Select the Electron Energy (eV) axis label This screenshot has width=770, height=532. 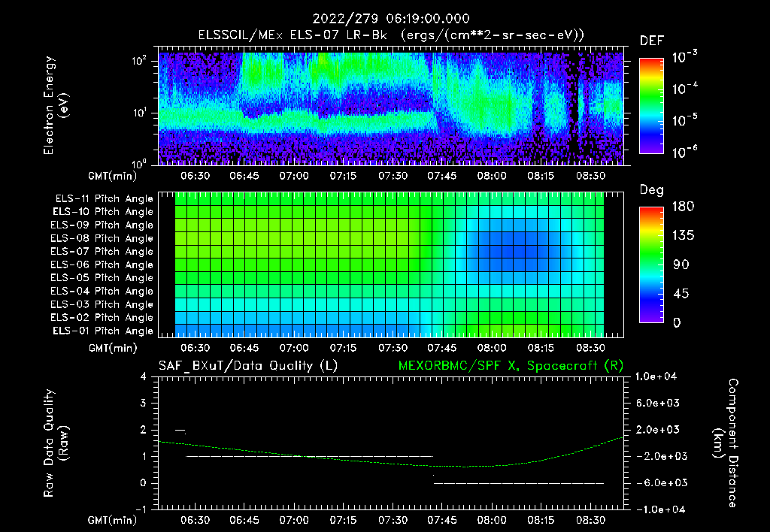click(x=56, y=105)
